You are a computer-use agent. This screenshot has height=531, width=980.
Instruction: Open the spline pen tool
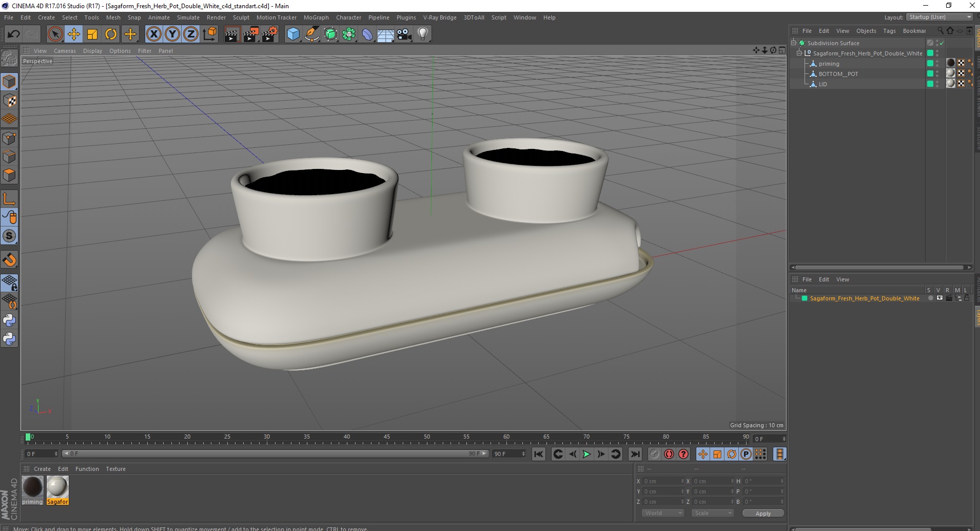pyautogui.click(x=311, y=34)
